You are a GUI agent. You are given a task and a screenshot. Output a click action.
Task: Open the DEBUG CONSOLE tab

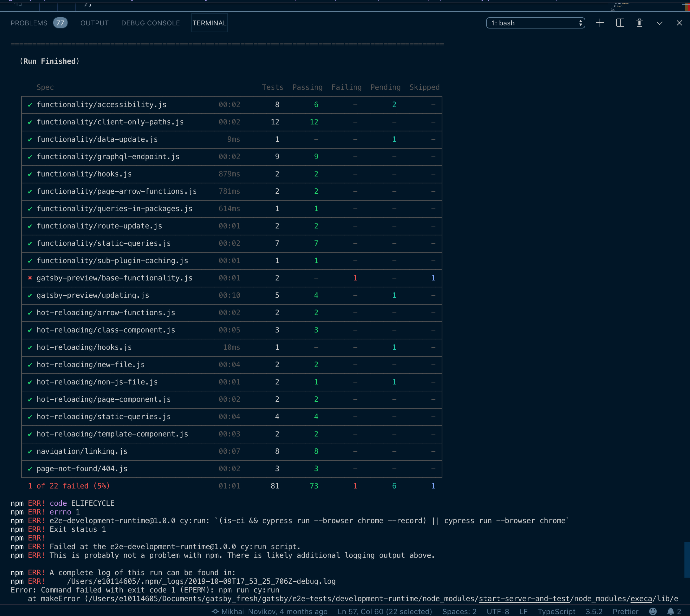tap(150, 23)
